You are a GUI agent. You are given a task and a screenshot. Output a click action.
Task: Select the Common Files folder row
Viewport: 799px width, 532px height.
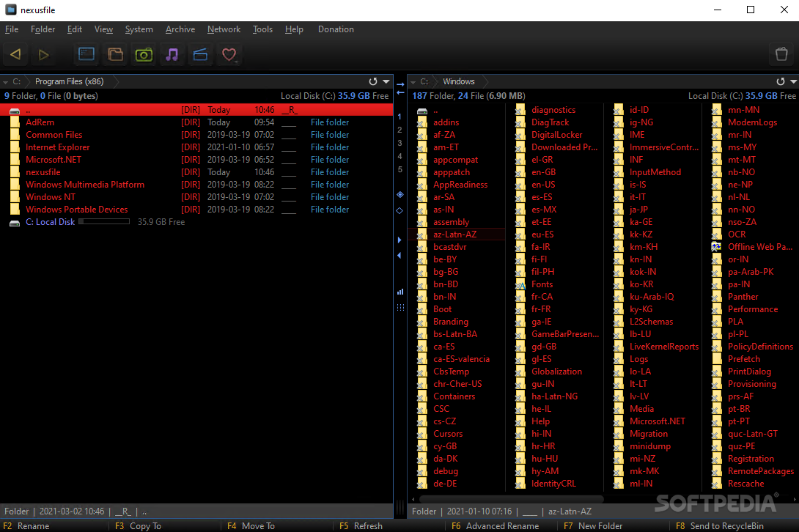tap(196, 135)
